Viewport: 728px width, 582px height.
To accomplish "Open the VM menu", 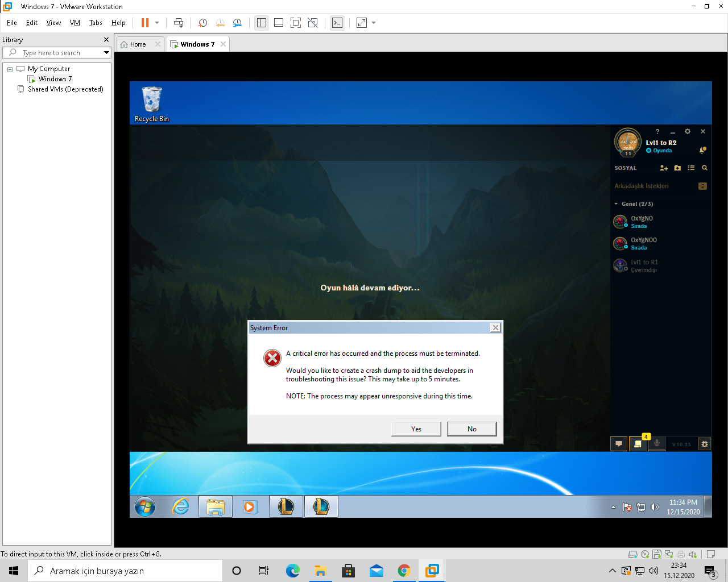I will (x=75, y=23).
